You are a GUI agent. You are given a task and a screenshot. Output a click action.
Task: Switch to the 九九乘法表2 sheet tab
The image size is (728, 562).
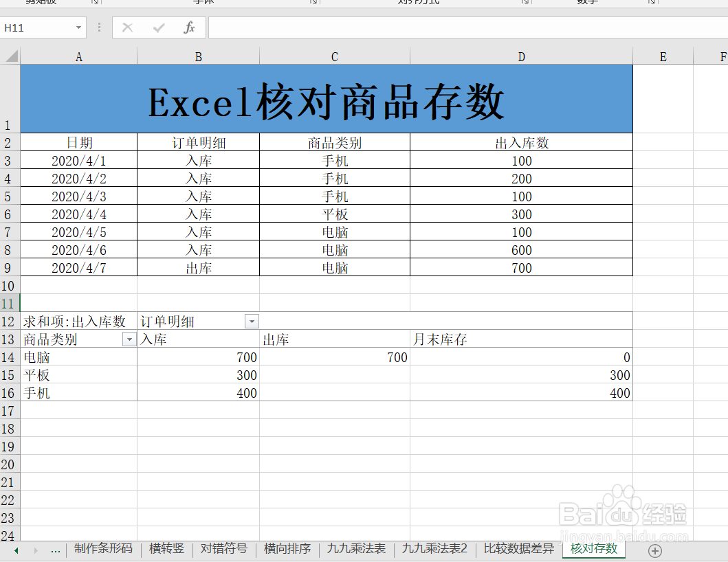pos(434,548)
